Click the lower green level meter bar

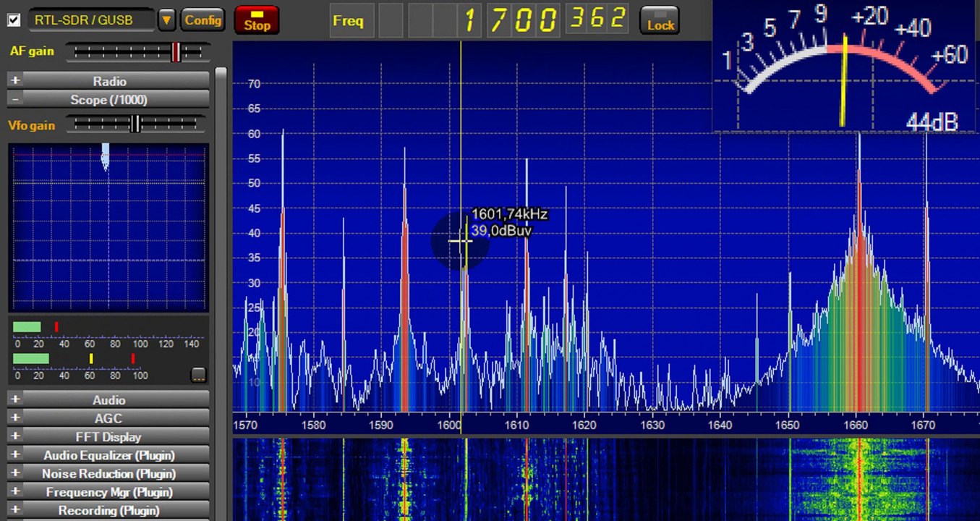coord(31,358)
